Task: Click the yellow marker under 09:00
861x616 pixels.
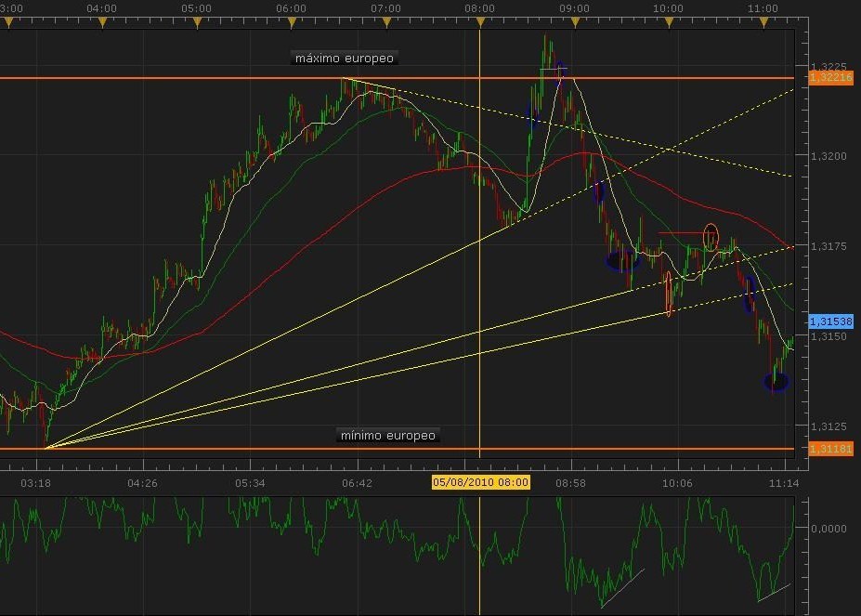Action: [575, 22]
